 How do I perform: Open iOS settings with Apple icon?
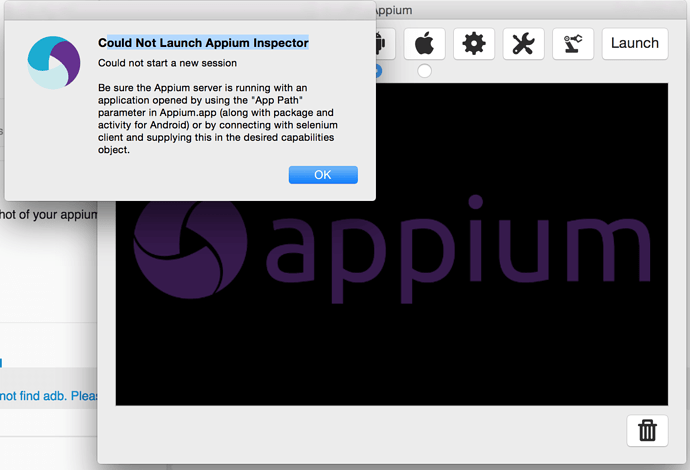(x=424, y=44)
